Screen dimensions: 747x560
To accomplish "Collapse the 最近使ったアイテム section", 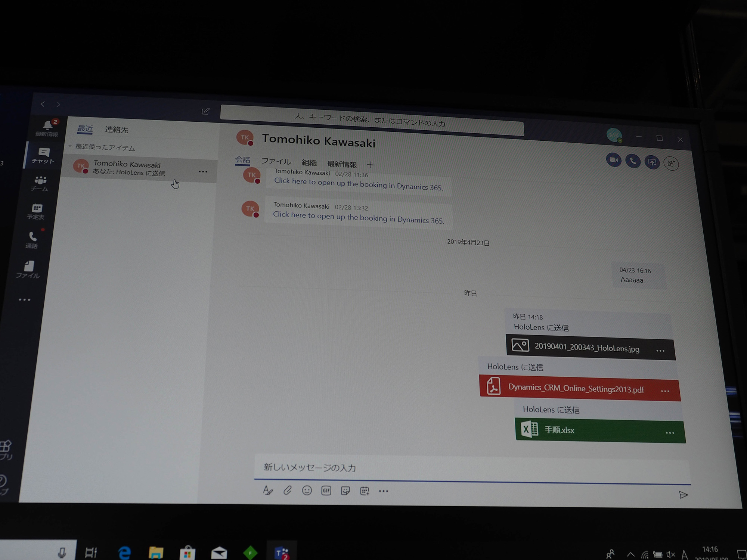I will [70, 146].
